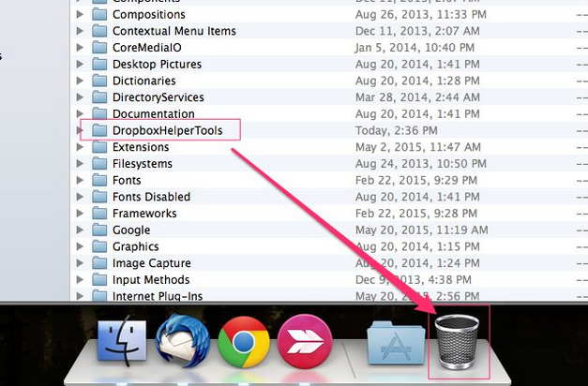
Task: Click the Google folder icon
Action: [x=99, y=230]
